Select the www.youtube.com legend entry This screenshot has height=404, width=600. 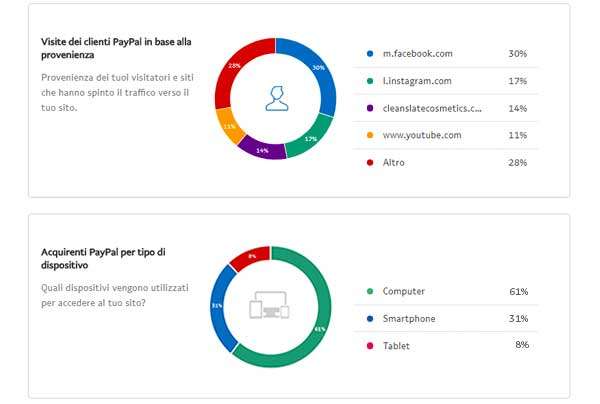pyautogui.click(x=421, y=134)
